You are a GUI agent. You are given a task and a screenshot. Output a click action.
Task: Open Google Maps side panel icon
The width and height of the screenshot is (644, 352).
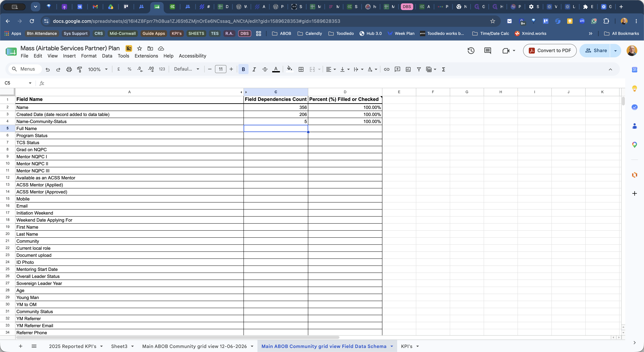click(x=634, y=145)
